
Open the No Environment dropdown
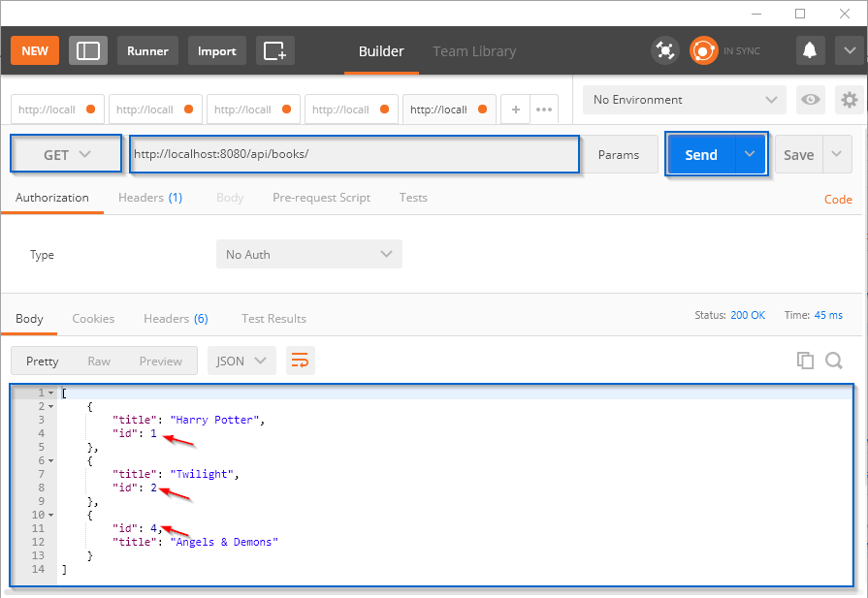684,99
